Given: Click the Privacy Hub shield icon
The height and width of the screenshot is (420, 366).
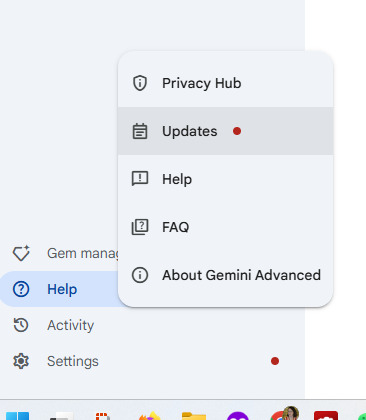Looking at the screenshot, I should point(140,83).
